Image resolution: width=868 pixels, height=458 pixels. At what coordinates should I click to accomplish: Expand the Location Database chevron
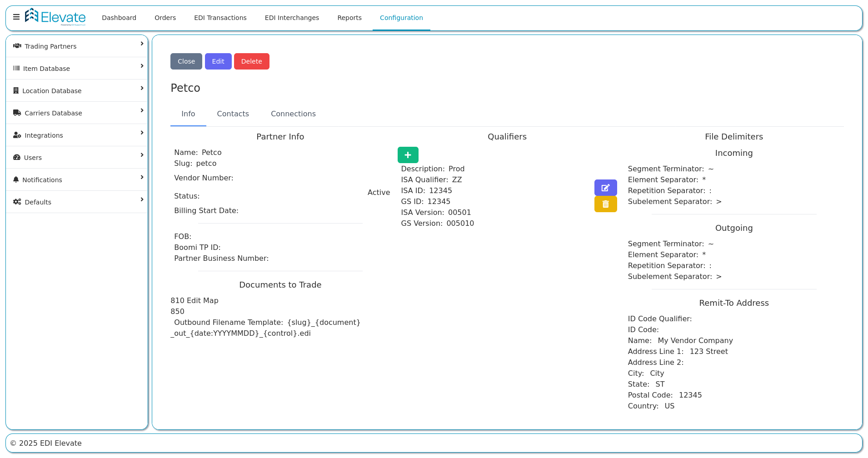tap(142, 88)
